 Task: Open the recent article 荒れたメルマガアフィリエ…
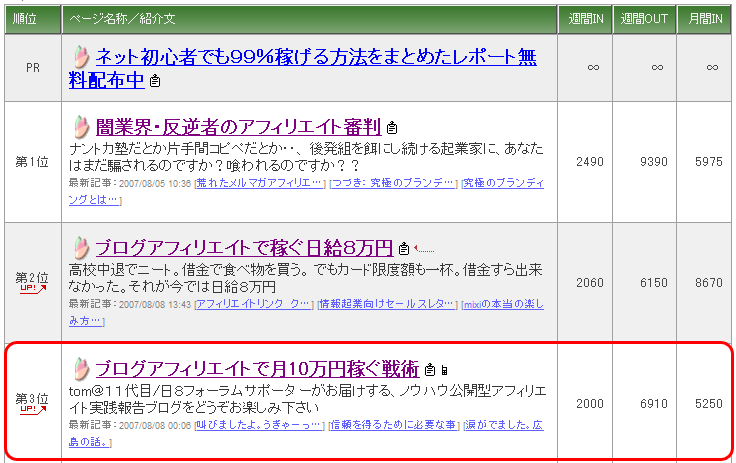pyautogui.click(x=260, y=183)
